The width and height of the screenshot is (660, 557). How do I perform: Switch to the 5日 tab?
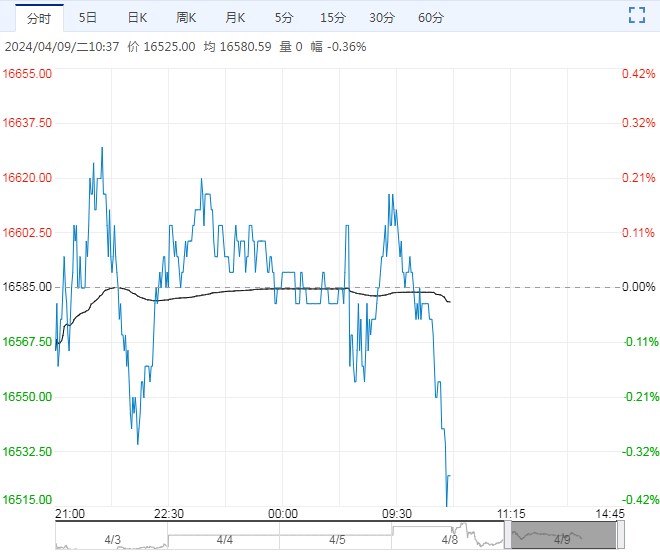tap(88, 18)
